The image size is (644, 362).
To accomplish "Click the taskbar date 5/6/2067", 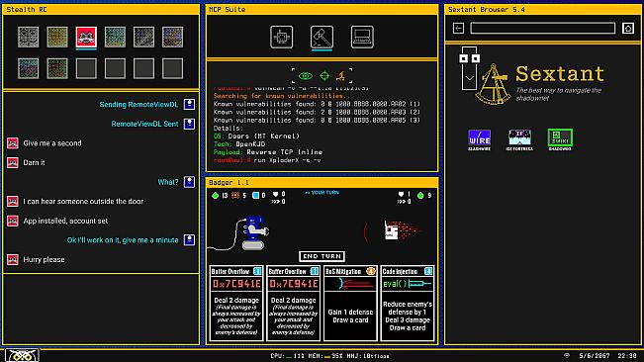I will coord(595,355).
